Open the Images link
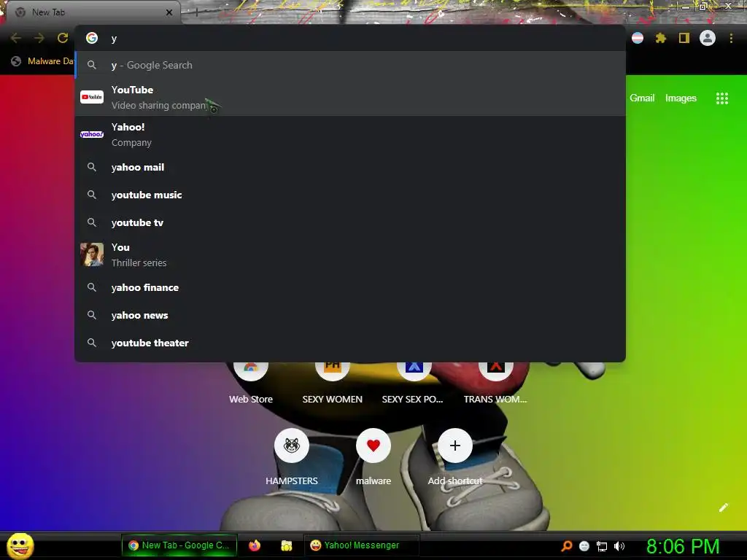The width and height of the screenshot is (747, 560). pyautogui.click(x=681, y=98)
